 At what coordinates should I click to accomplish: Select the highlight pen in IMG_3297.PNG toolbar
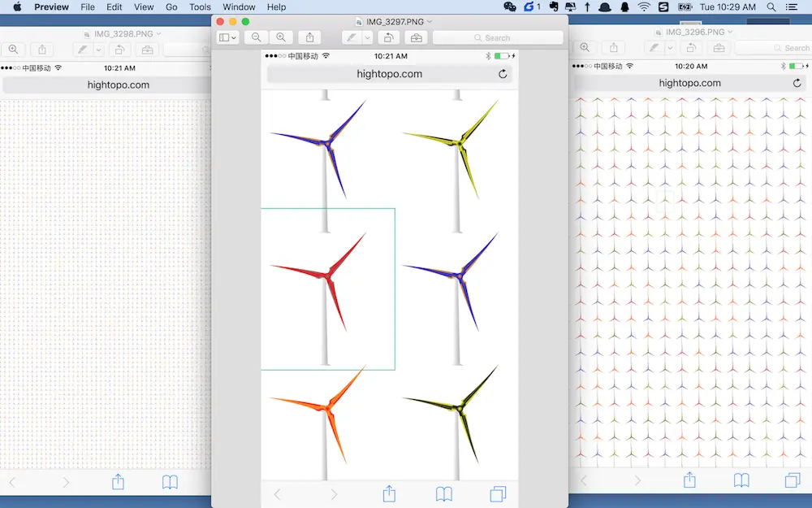352,37
